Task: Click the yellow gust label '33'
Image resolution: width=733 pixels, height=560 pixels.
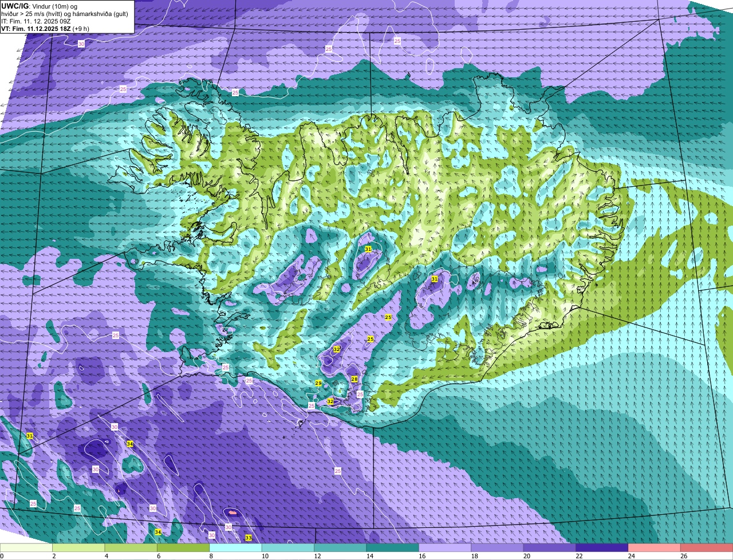Action: 248,538
